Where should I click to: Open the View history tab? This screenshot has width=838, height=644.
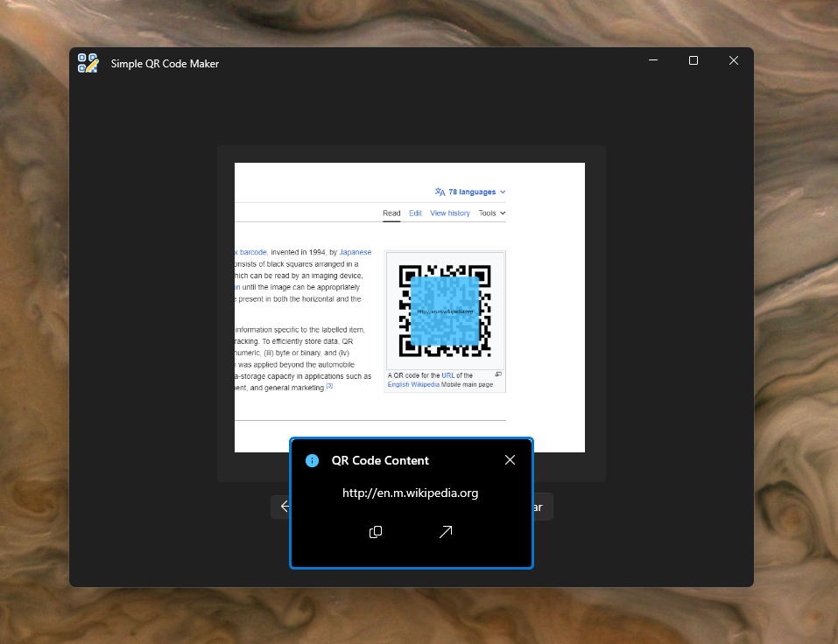click(x=449, y=213)
